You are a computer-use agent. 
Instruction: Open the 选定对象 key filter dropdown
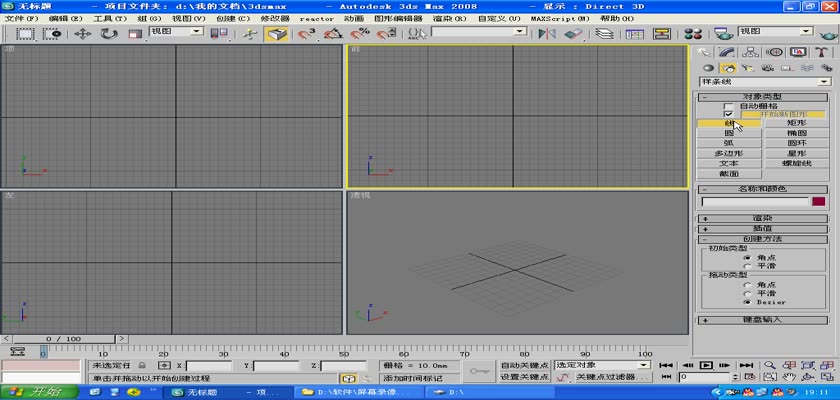pyautogui.click(x=602, y=365)
